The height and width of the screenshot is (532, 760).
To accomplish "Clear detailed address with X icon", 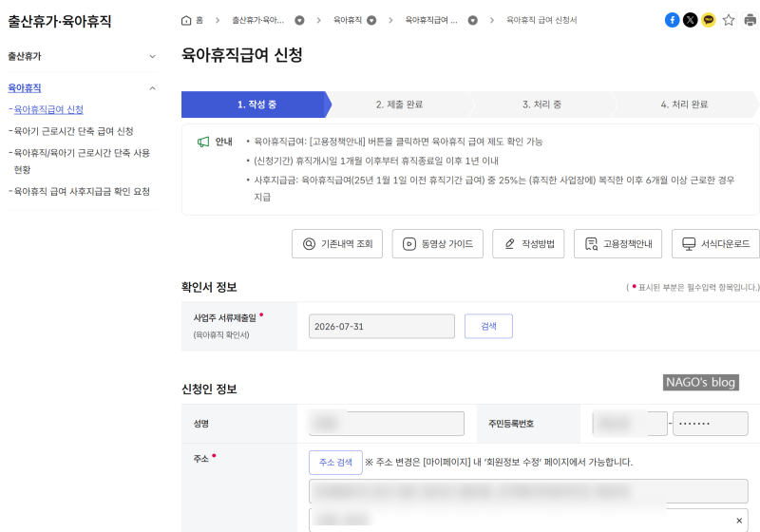I will [739, 521].
